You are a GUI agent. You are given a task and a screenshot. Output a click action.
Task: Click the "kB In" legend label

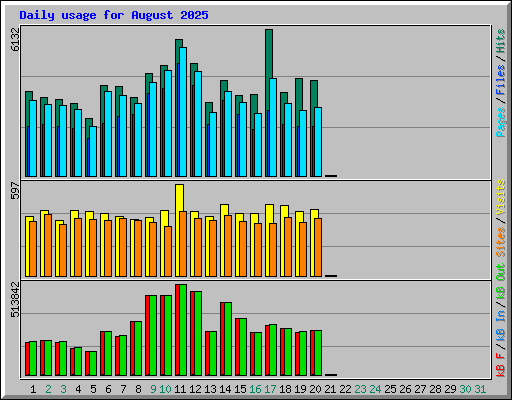pos(501,327)
